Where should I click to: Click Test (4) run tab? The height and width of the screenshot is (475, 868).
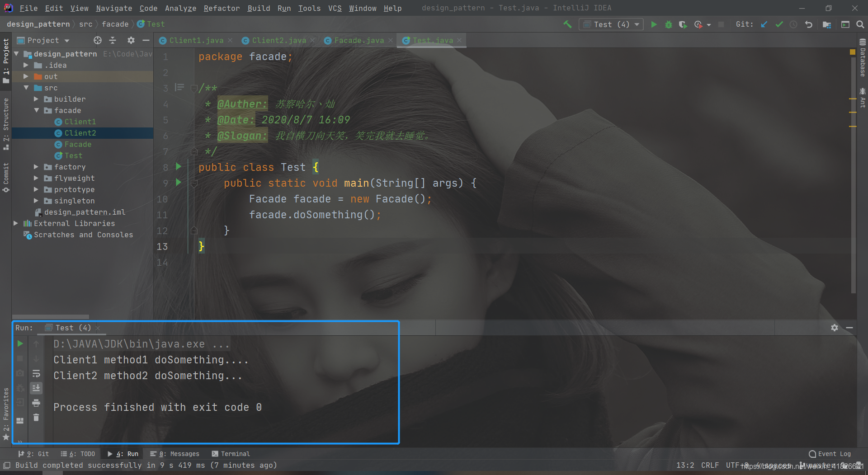72,328
